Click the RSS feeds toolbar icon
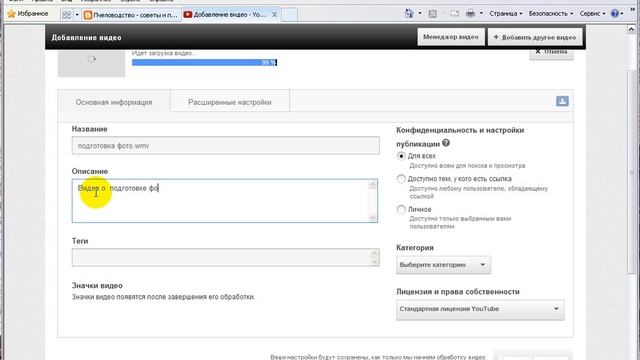Viewport: 640px width, 360px height. (x=433, y=13)
